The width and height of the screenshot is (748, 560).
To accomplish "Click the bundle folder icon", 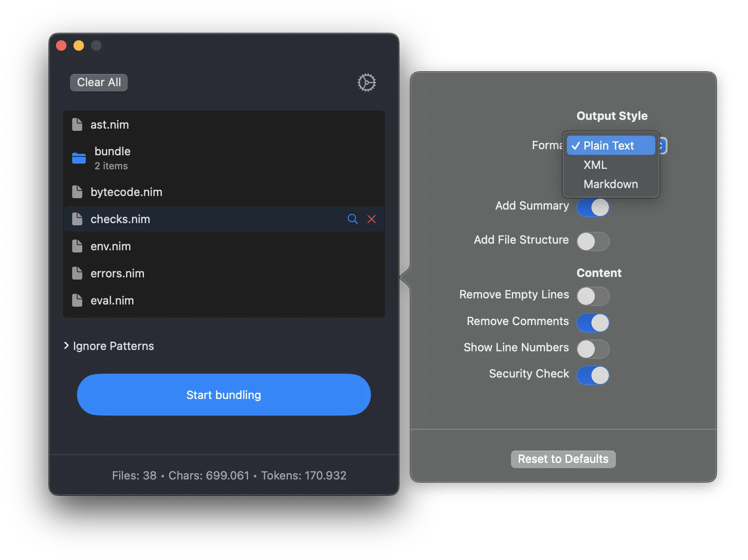I will pyautogui.click(x=79, y=158).
